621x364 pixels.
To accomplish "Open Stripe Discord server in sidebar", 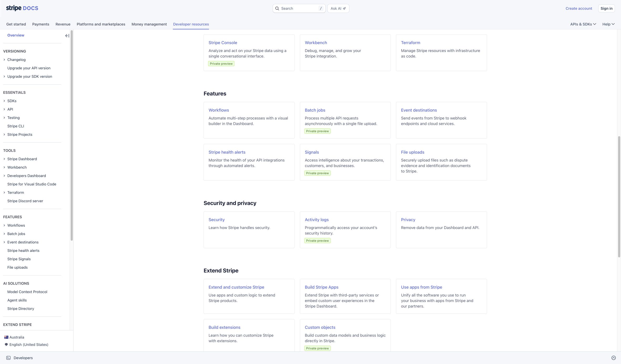I will [x=25, y=201].
